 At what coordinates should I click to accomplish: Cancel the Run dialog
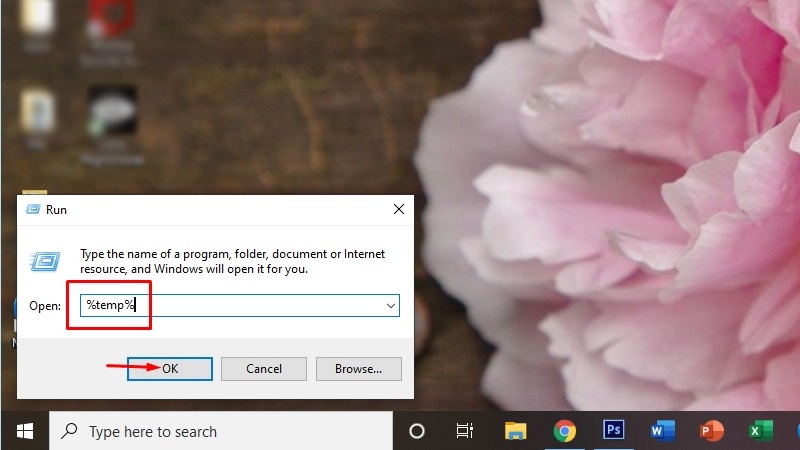click(x=264, y=369)
